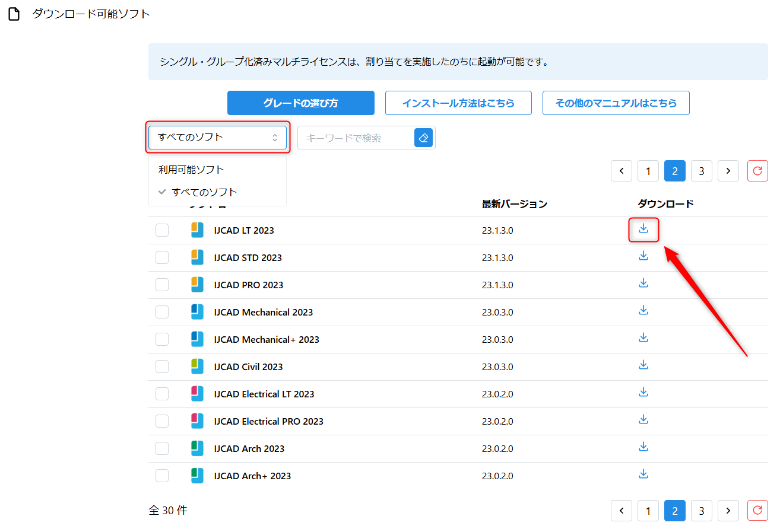Open the グレードの選び方 guide
This screenshot has height=532, width=780.
tap(301, 103)
